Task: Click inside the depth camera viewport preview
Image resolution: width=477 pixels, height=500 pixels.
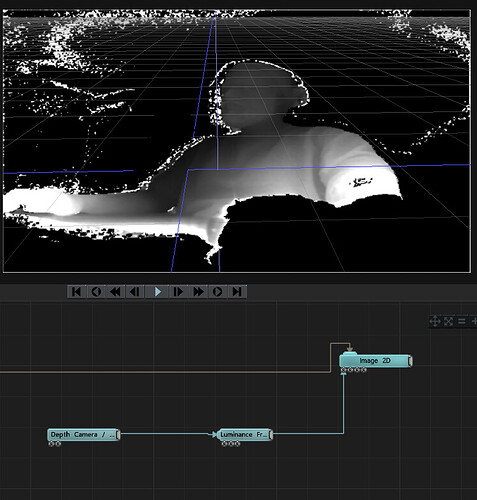Action: pos(237,141)
